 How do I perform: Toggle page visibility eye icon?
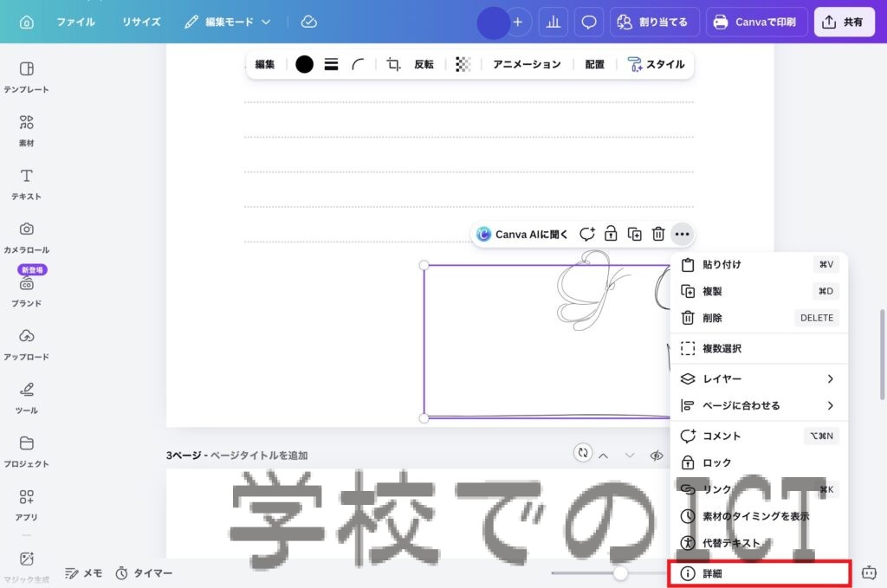tap(657, 455)
